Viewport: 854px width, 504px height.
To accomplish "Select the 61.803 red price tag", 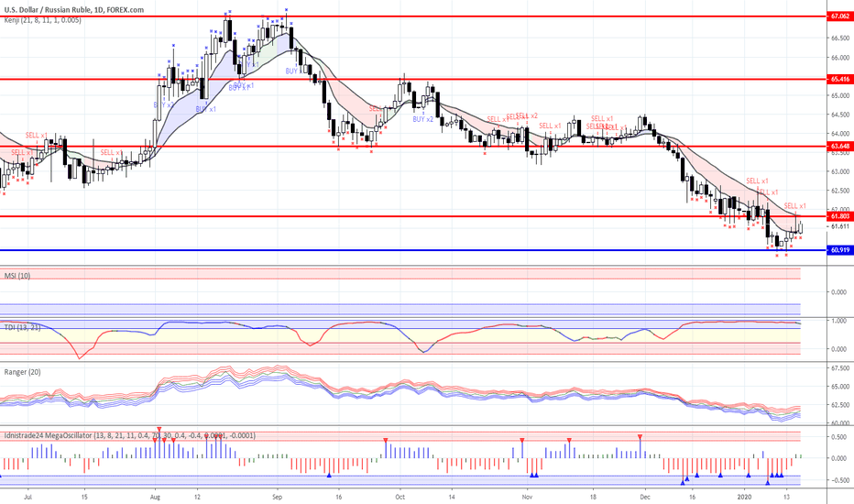I will (x=839, y=216).
